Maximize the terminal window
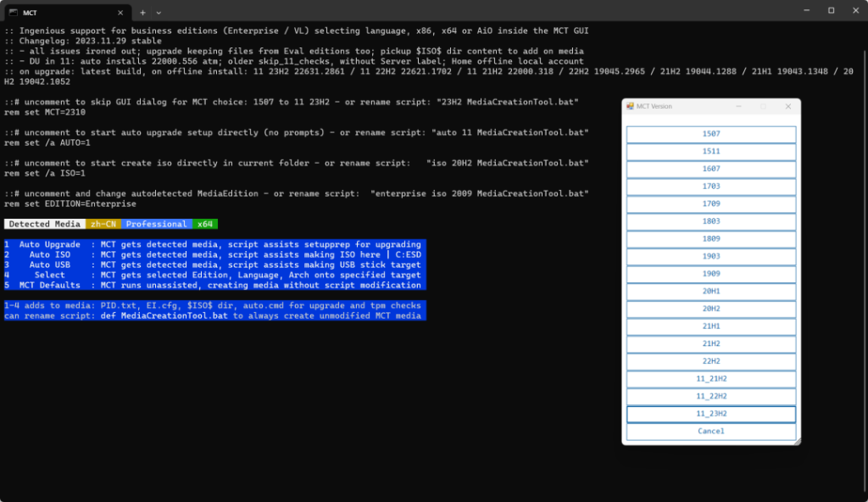 coord(831,10)
